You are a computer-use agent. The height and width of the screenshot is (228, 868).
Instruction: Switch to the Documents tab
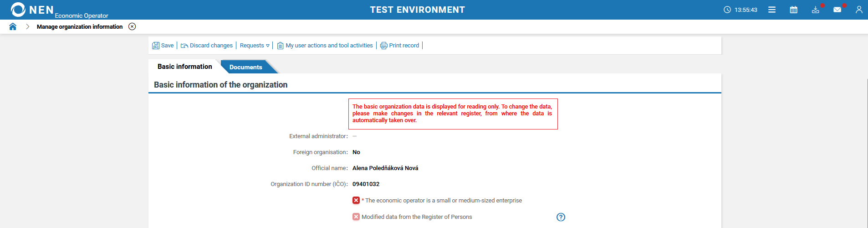pyautogui.click(x=246, y=67)
